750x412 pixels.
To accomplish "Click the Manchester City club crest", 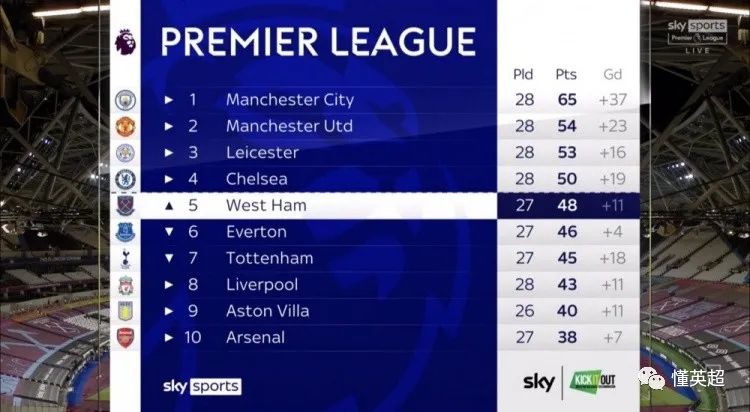I will [x=125, y=100].
